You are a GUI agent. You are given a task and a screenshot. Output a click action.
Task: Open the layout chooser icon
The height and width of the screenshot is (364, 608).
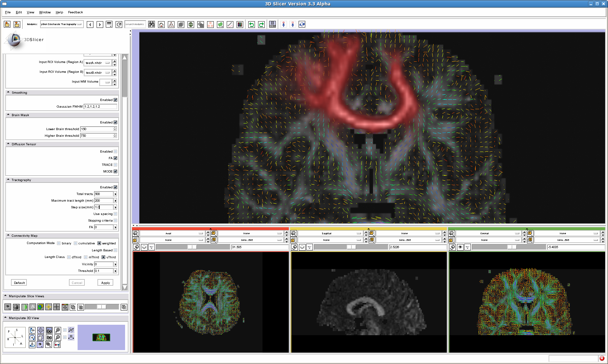[x=272, y=24]
